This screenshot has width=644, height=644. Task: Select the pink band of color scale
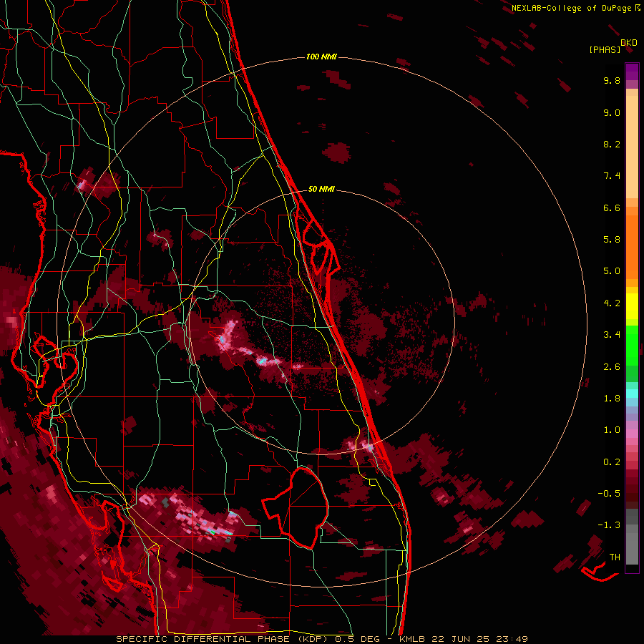click(x=632, y=434)
